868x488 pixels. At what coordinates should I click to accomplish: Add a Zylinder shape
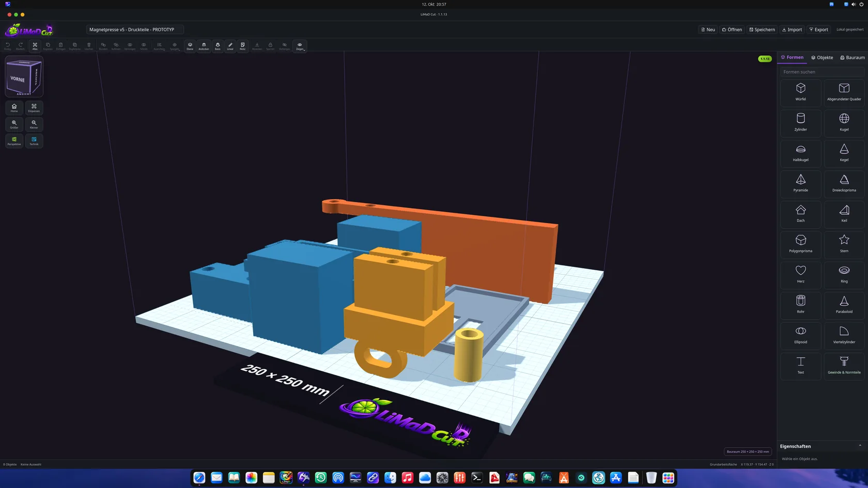point(800,122)
